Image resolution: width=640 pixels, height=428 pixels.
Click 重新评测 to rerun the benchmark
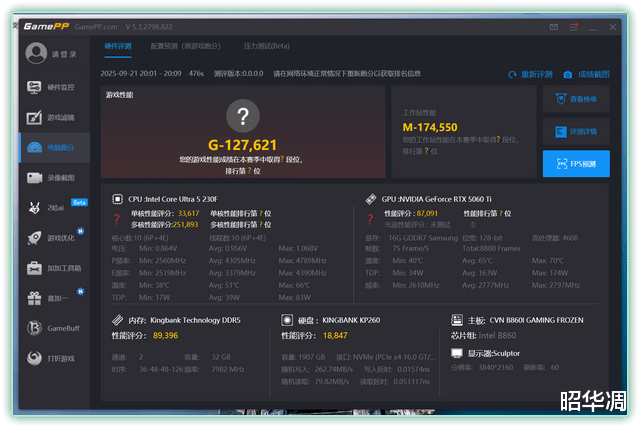coord(531,74)
